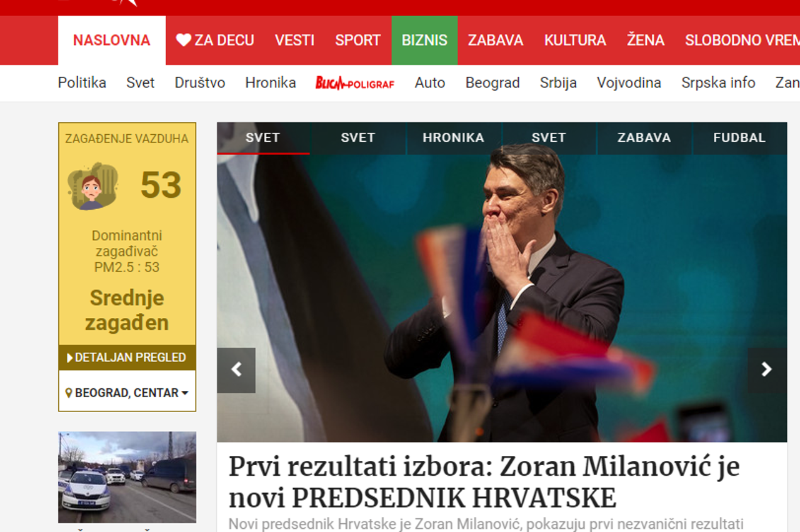The height and width of the screenshot is (532, 800).
Task: Open the Biznis menu section
Action: point(424,41)
